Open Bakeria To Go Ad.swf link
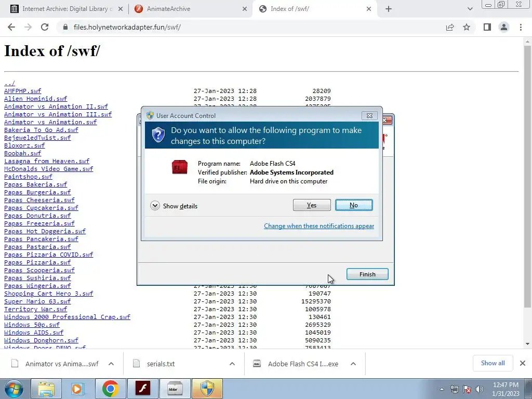Screen dimensions: 532x399 click(41, 130)
